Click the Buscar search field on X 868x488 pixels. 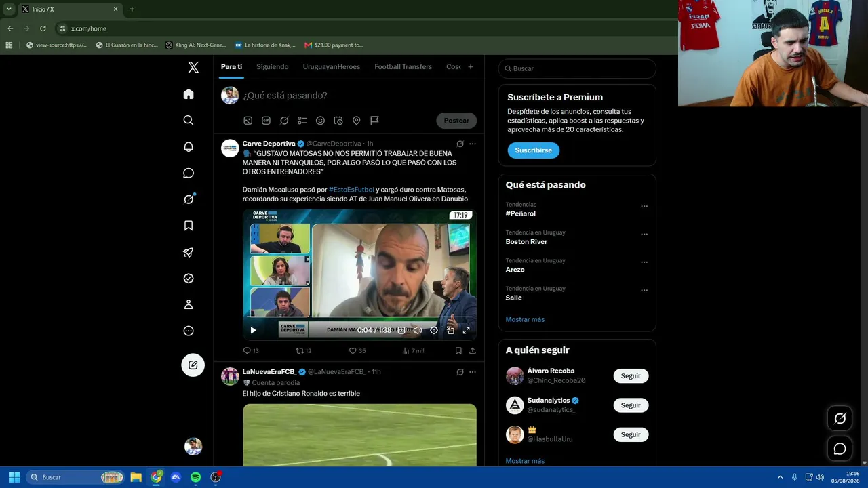(577, 68)
